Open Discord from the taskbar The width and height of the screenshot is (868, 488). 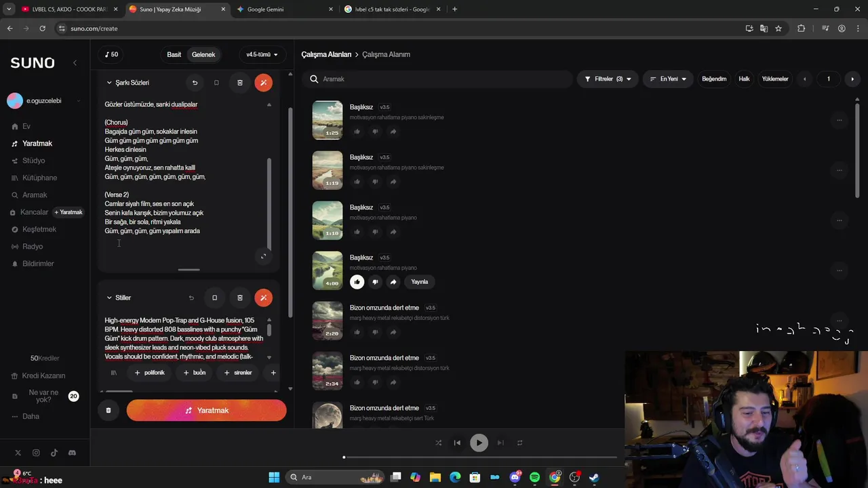point(515,477)
